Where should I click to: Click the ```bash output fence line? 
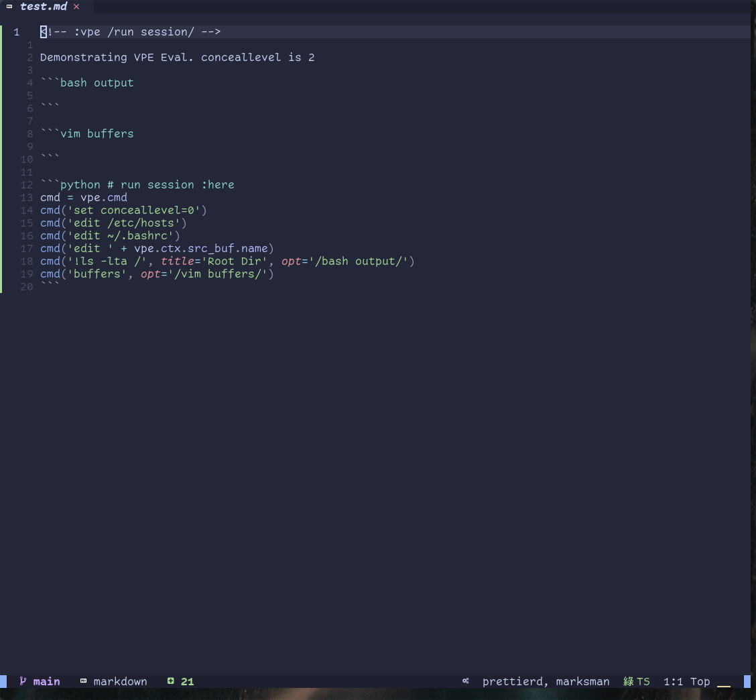86,83
